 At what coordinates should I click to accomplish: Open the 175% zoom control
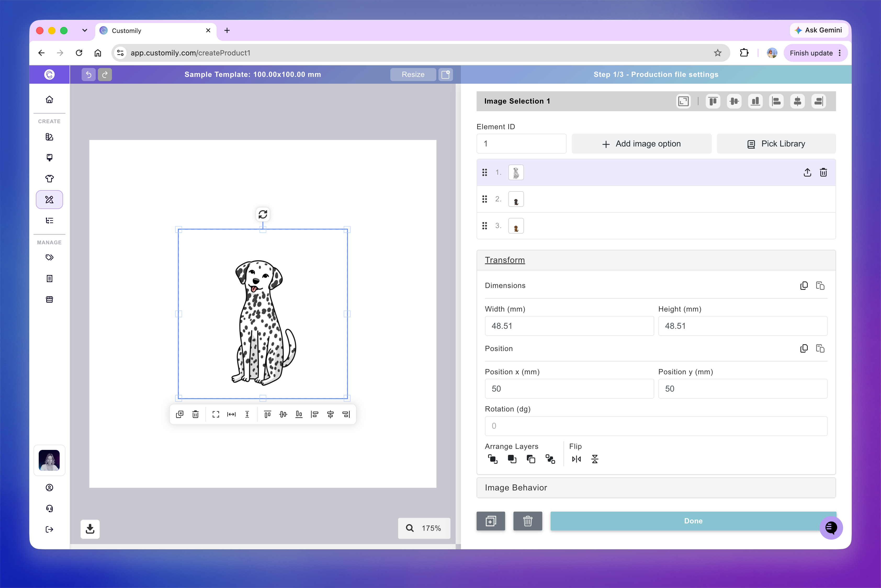(x=424, y=528)
